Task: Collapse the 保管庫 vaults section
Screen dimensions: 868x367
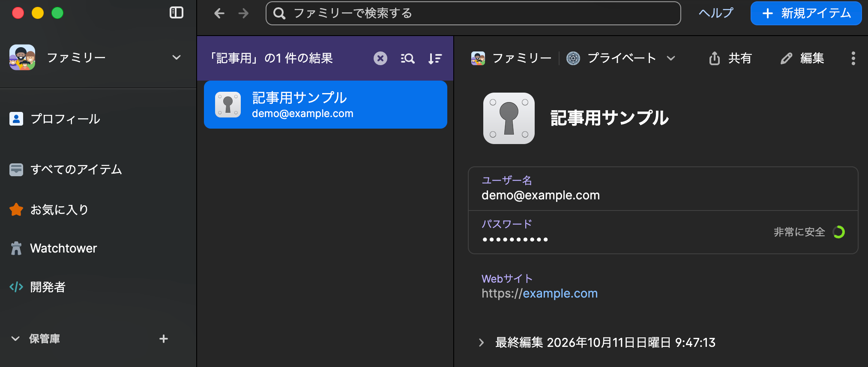Action: 15,339
